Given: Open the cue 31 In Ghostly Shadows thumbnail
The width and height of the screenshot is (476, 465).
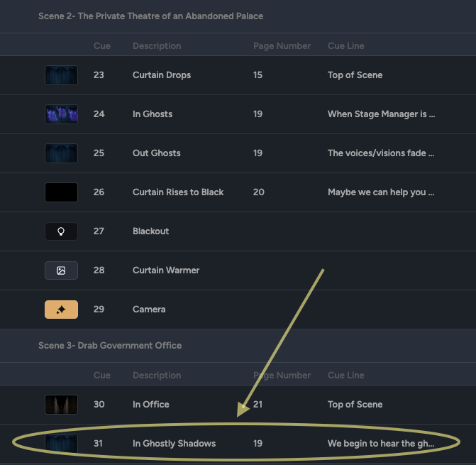Looking at the screenshot, I should tap(61, 444).
